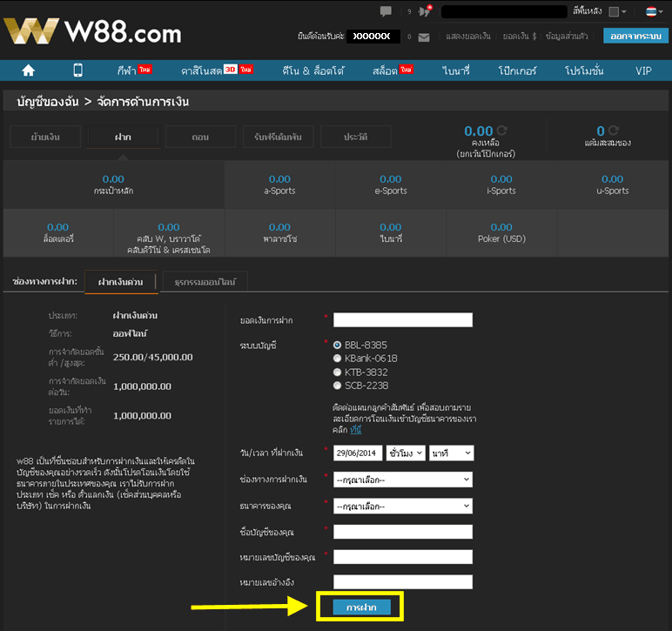
Task: Refresh the accumulated points counter
Action: 614,131
